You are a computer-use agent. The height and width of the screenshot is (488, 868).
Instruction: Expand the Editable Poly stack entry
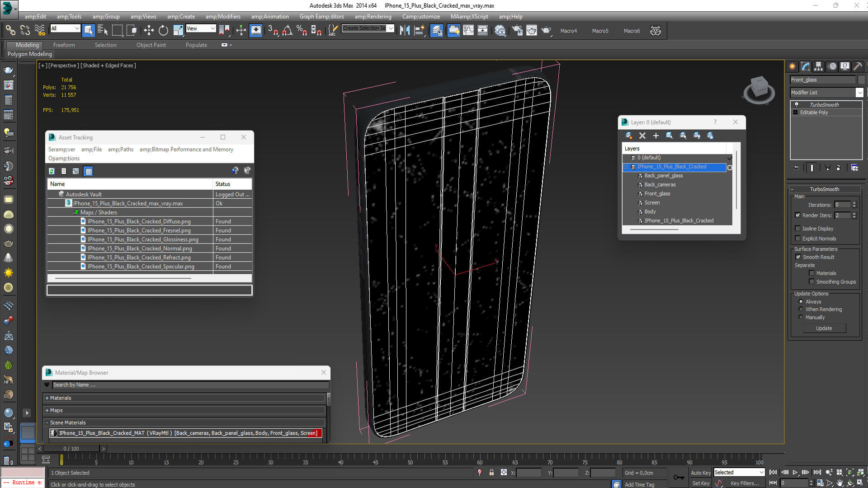click(x=795, y=112)
